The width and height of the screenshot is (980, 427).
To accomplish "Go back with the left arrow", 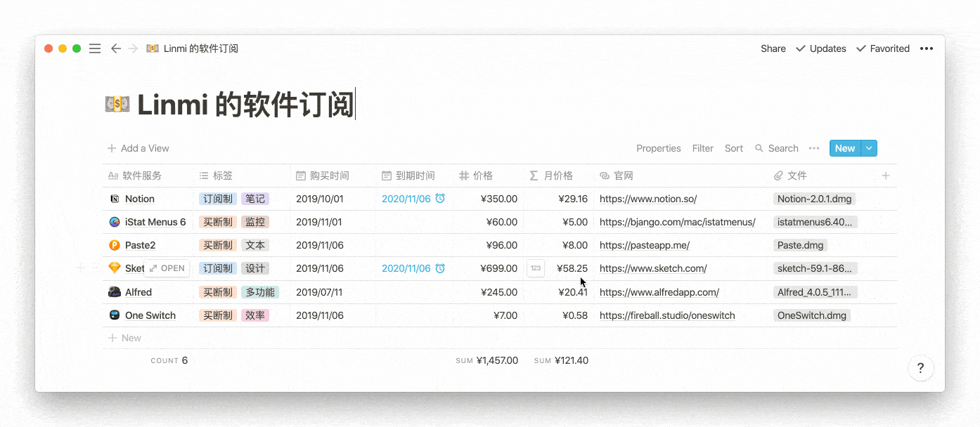I will [116, 48].
